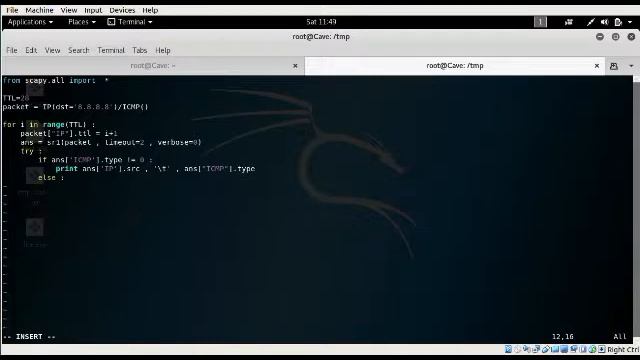This screenshot has width=640, height=360.
Task: Click the VirtualBox display status icon
Action: coord(564,349)
